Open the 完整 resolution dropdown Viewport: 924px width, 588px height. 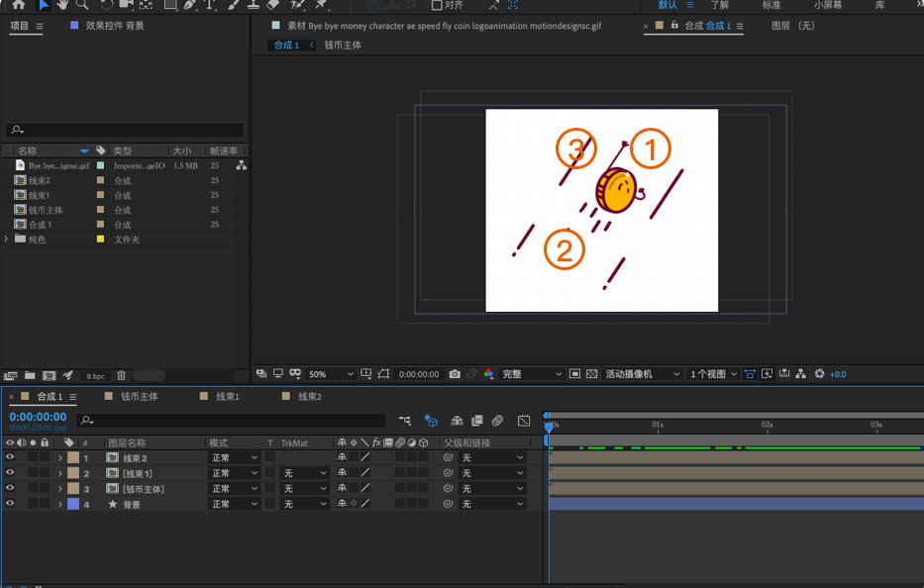point(532,374)
